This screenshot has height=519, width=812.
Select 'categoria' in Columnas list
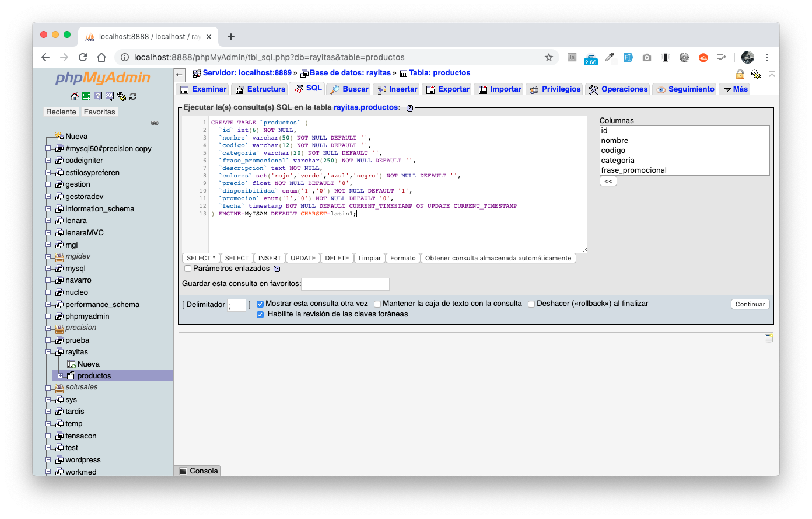click(x=684, y=161)
